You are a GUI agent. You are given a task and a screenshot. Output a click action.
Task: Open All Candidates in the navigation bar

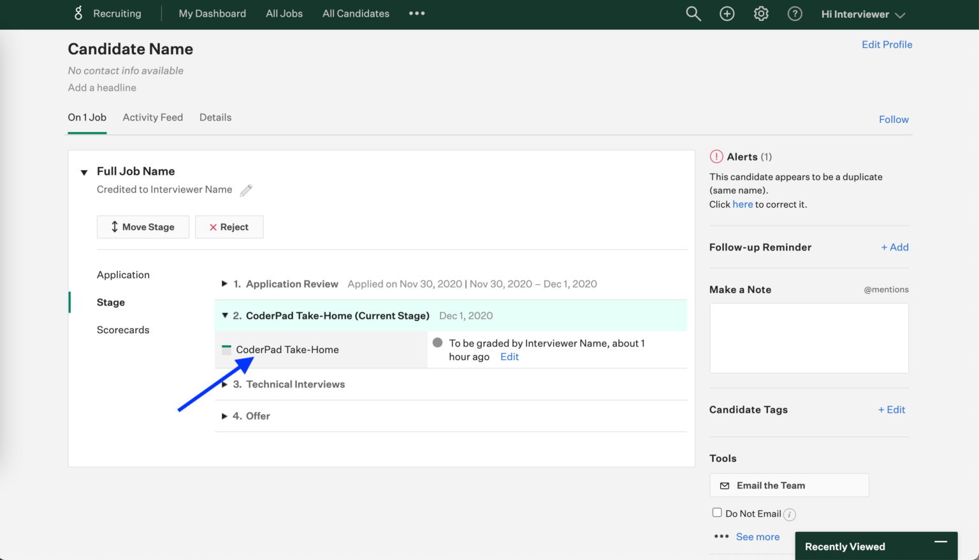[356, 13]
